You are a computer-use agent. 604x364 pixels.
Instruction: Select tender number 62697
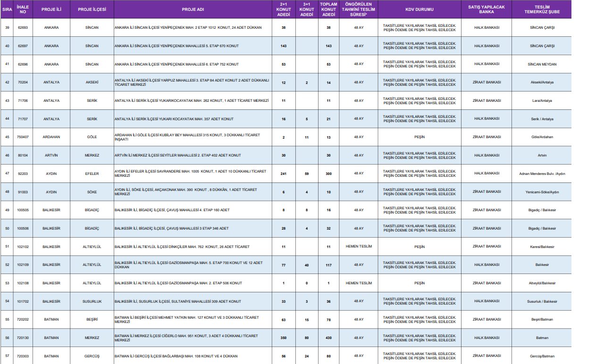coord(23,46)
